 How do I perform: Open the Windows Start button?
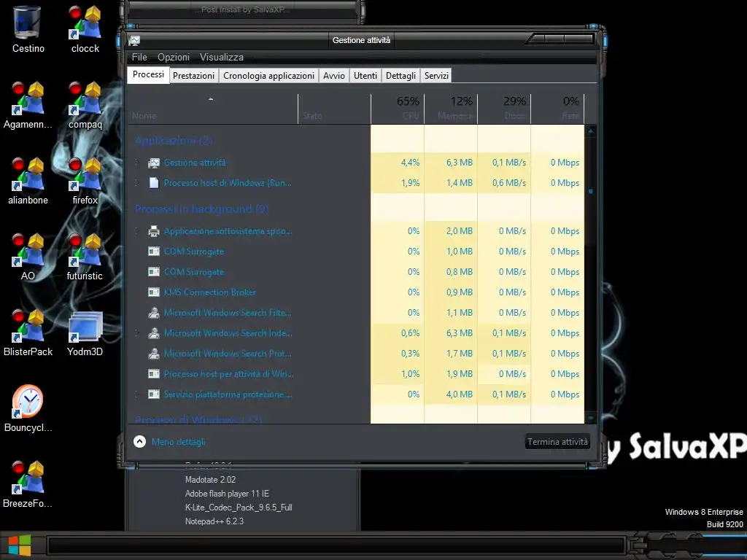point(19,545)
